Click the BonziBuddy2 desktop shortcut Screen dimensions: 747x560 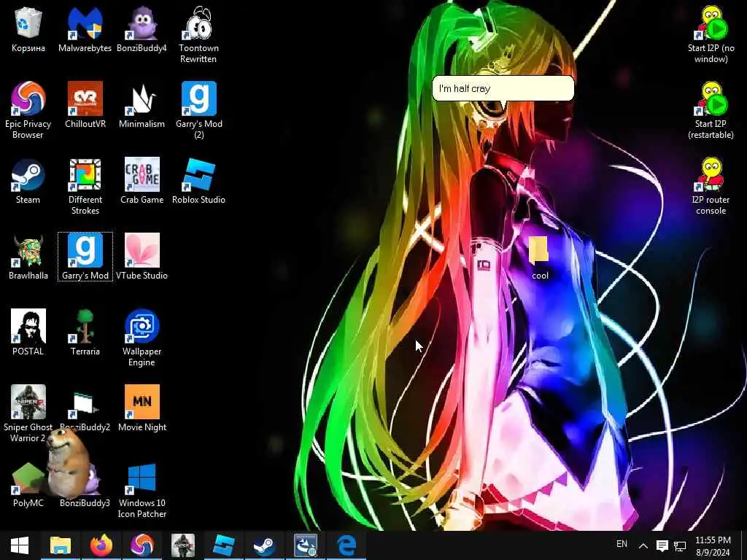(x=85, y=408)
